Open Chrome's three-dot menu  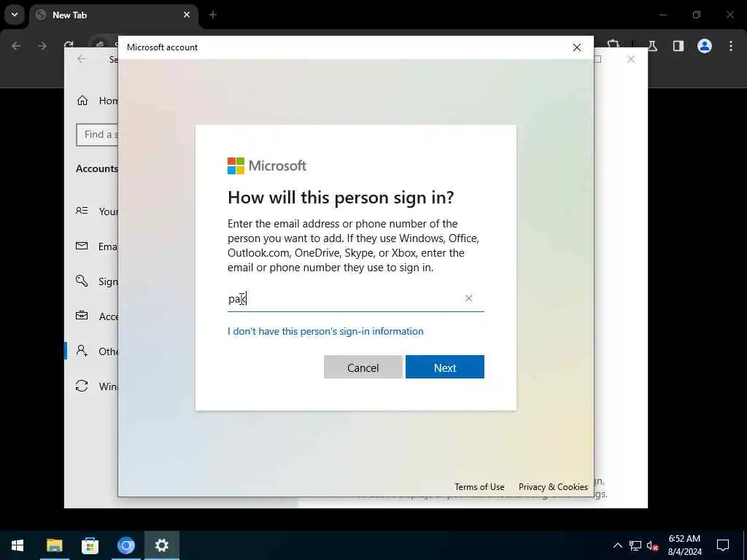731,46
